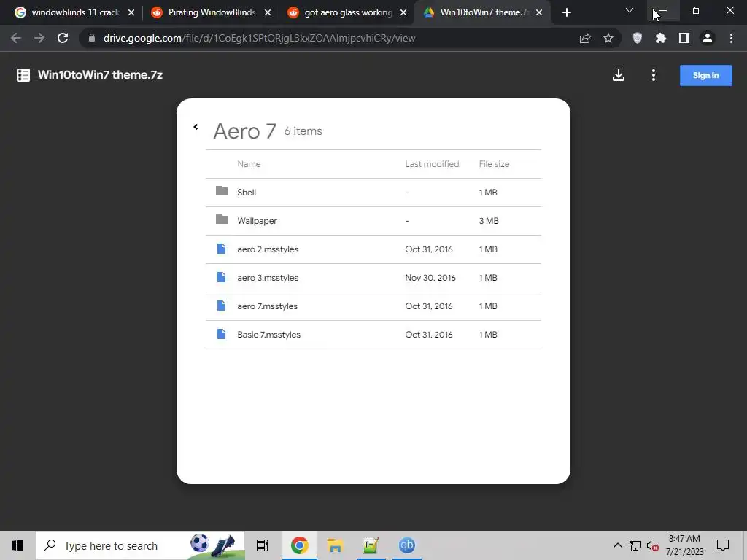Viewport: 747px width, 560px height.
Task: Open the Windows Start menu
Action: click(x=18, y=545)
